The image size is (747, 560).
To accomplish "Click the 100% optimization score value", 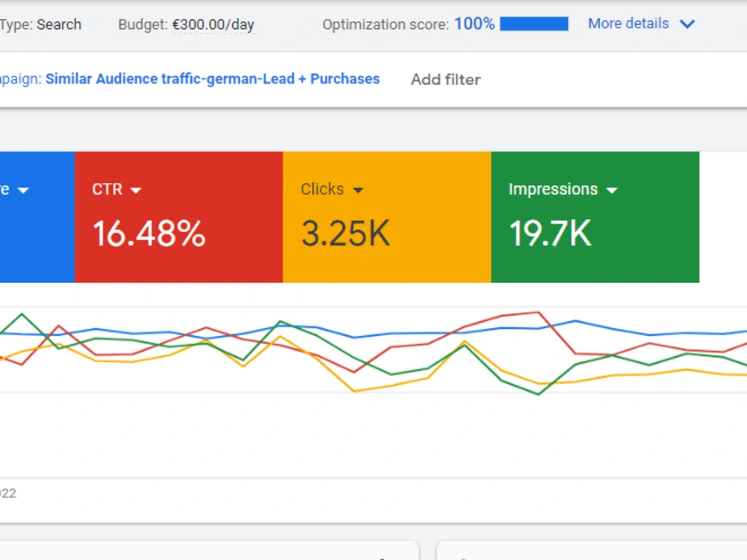I will click(474, 23).
